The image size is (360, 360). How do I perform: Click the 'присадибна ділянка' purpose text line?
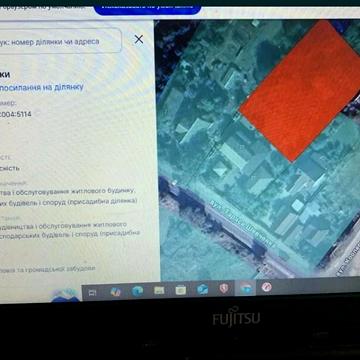[x=69, y=201]
